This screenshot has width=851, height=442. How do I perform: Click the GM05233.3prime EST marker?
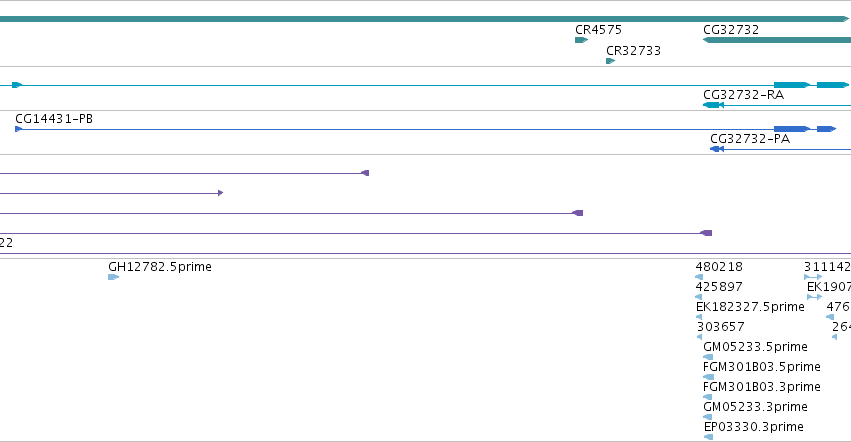(x=707, y=417)
